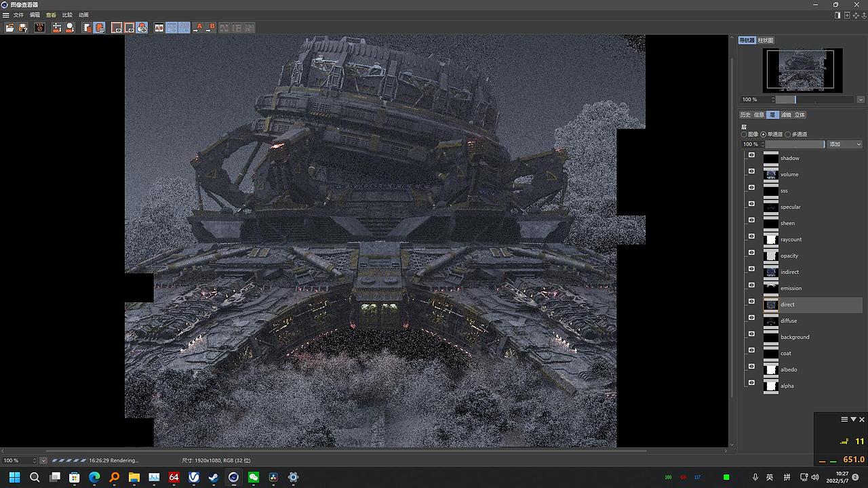Click the Save image as icon
Screen dimensions: 868x488
point(23,28)
